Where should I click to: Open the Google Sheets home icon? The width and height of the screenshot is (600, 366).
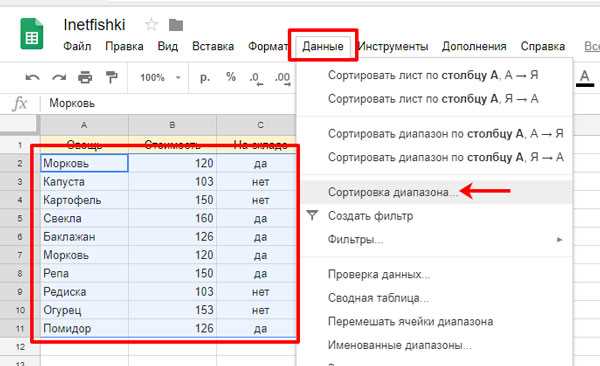point(32,34)
